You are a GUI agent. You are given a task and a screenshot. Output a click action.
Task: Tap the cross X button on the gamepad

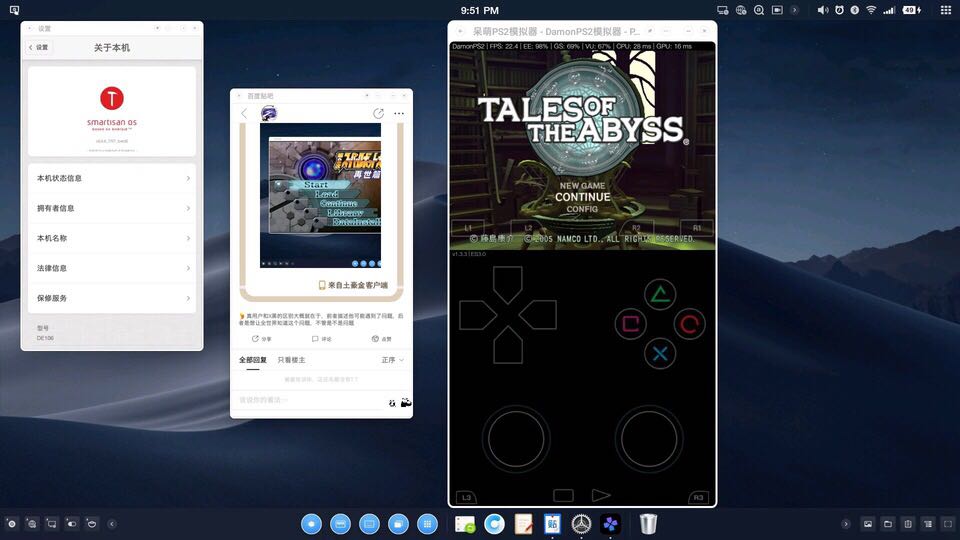pos(659,353)
